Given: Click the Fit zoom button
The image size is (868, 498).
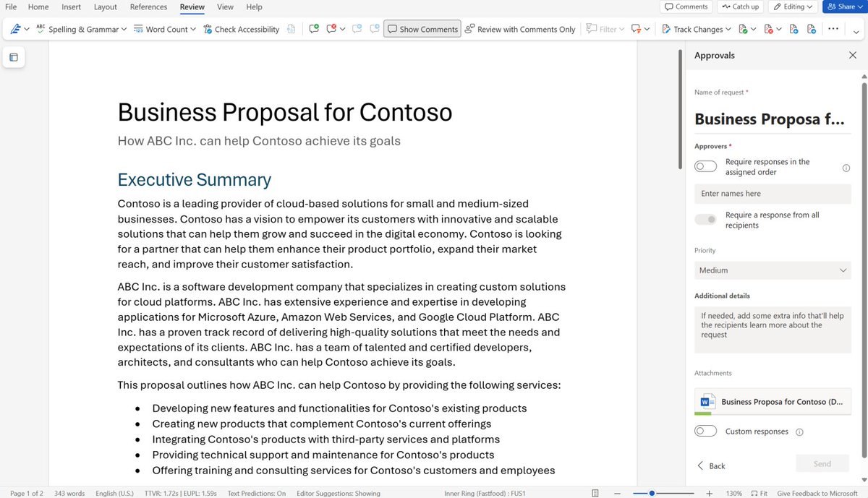Looking at the screenshot, I should [x=759, y=493].
